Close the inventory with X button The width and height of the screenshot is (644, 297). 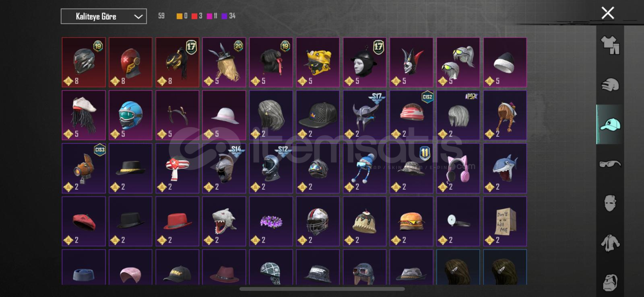(607, 13)
